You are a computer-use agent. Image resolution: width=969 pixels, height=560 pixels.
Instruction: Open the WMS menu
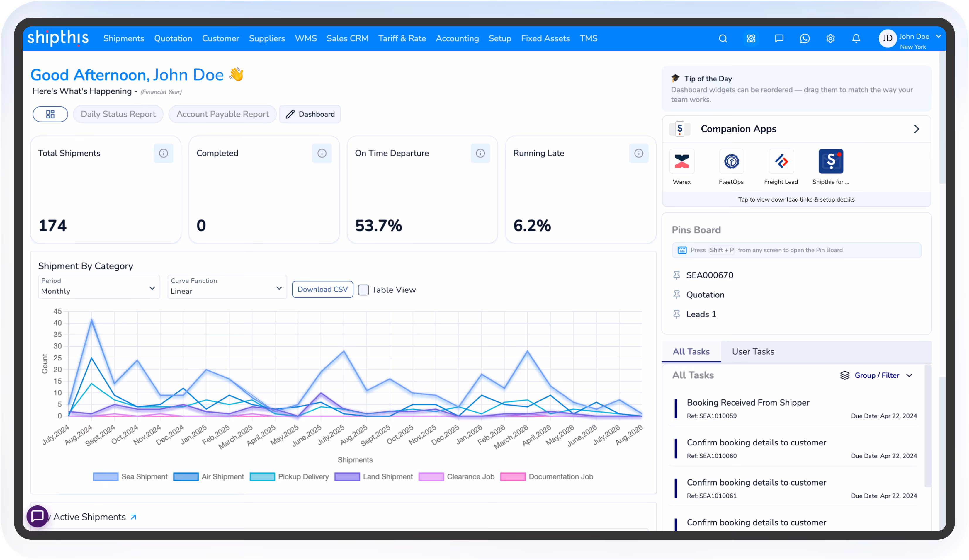(306, 38)
